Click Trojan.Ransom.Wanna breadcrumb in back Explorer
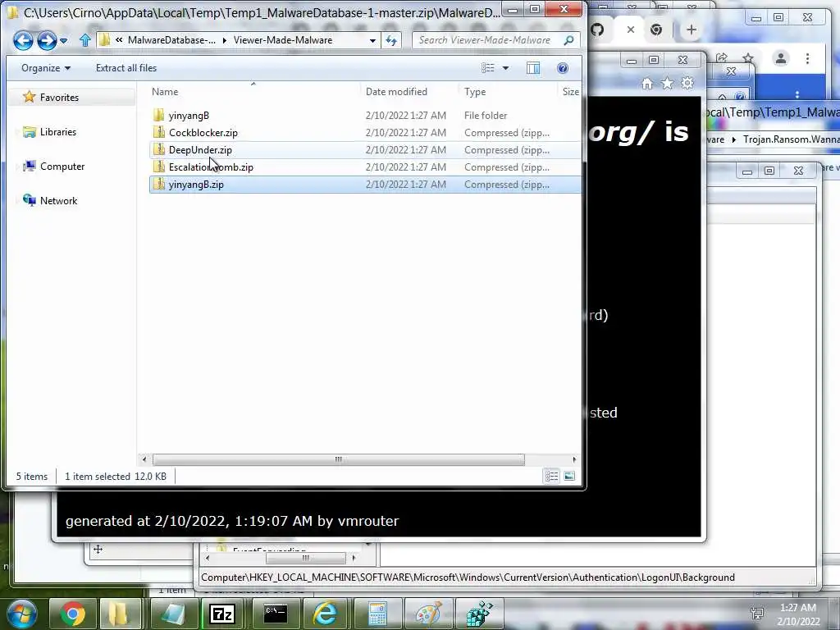Screen dimensions: 840x630 click(x=792, y=139)
